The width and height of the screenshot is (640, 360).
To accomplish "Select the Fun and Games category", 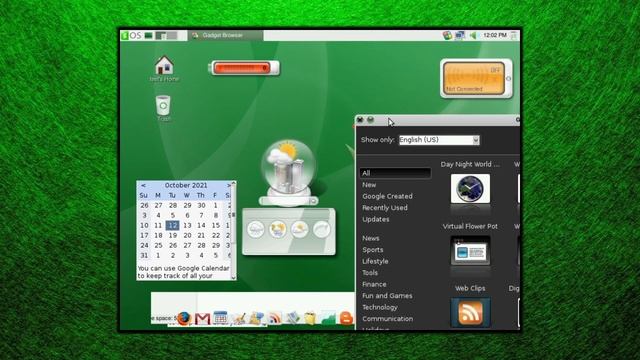I will coord(387,296).
